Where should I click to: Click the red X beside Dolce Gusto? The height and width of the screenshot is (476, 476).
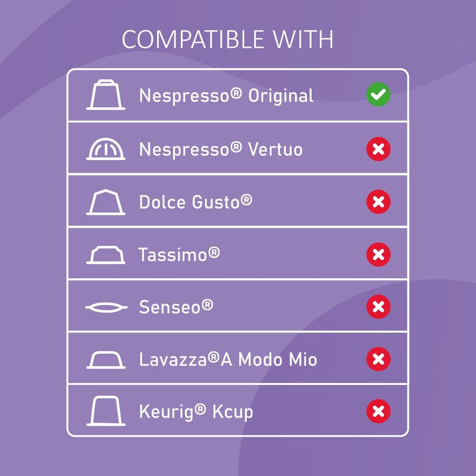tap(378, 202)
